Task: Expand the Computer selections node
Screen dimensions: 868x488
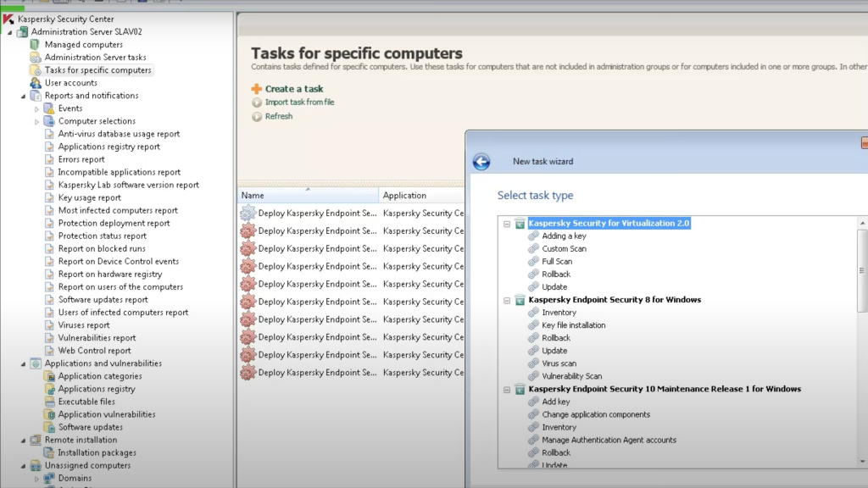Action: 36,121
